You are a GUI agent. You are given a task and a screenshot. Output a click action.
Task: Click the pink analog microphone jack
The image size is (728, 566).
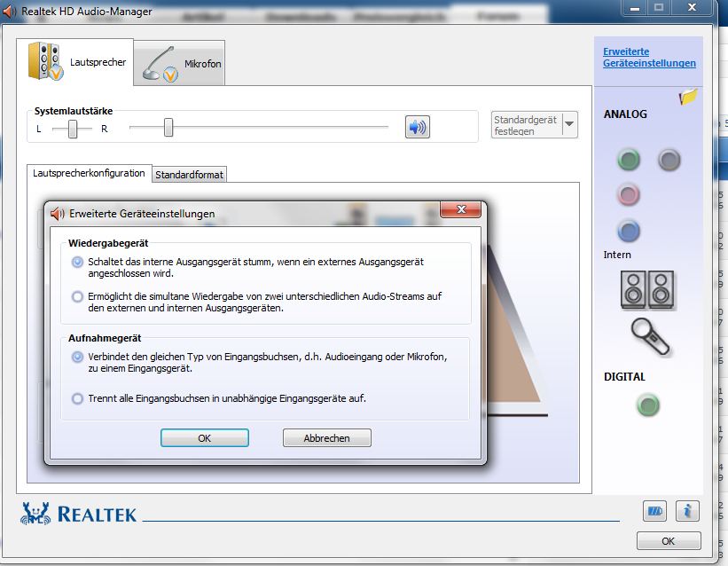629,194
